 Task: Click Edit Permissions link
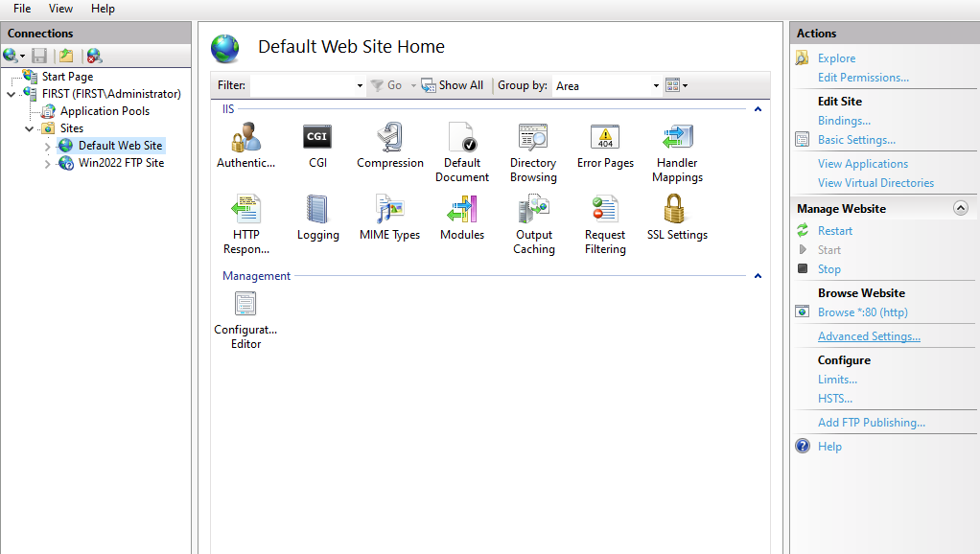pyautogui.click(x=863, y=78)
